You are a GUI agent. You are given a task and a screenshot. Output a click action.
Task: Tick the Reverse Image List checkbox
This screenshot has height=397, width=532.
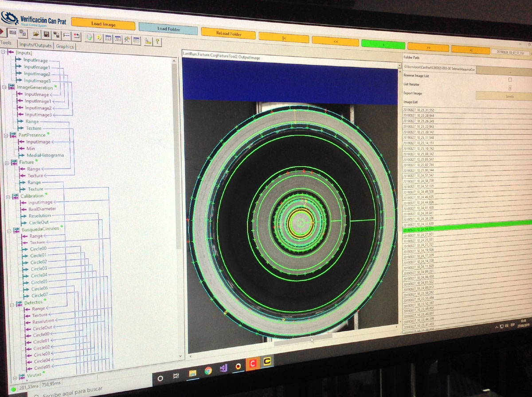click(510, 80)
